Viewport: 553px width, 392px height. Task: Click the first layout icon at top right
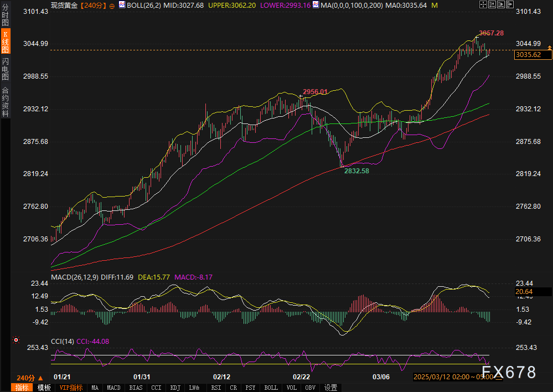tap(483, 4)
